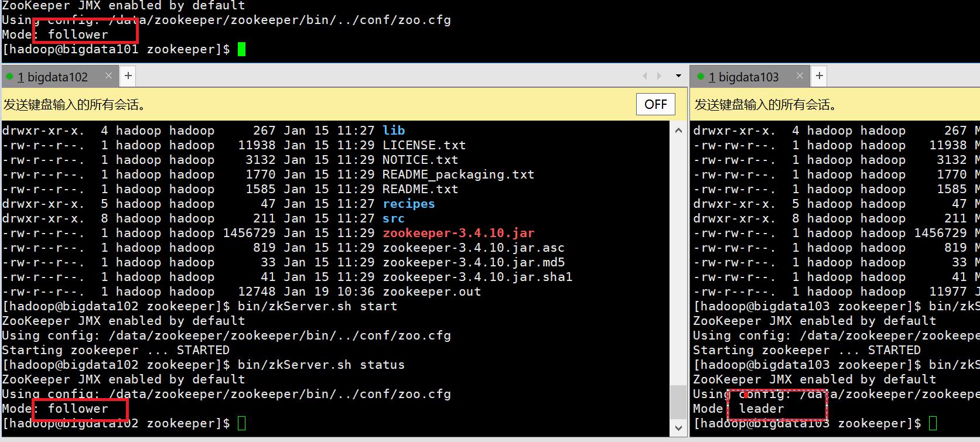Close the bigdata103 session tab
980x442 pixels.
pos(800,76)
